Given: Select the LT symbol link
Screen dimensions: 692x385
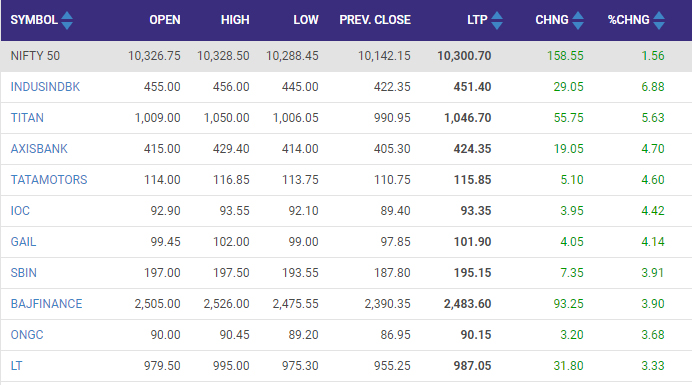Looking at the screenshot, I should click(16, 365).
